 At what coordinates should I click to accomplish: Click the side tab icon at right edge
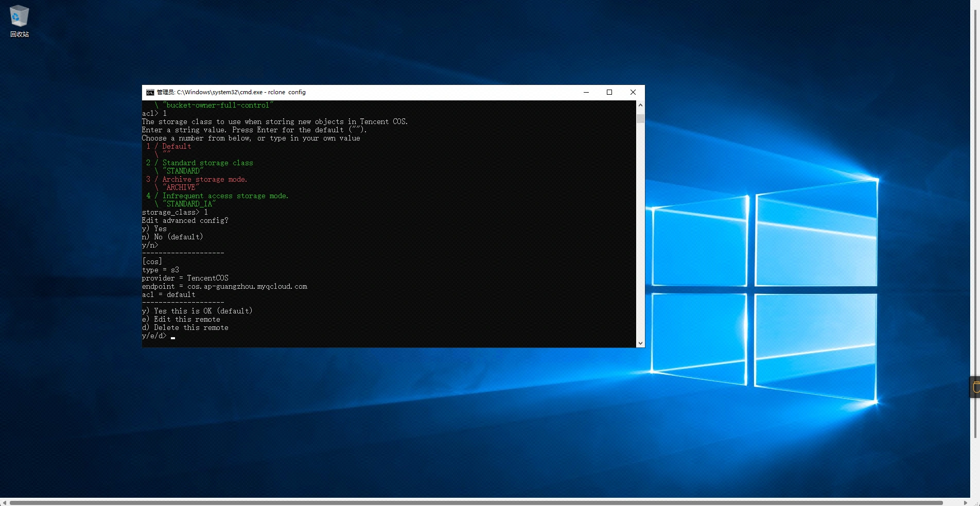tap(975, 387)
